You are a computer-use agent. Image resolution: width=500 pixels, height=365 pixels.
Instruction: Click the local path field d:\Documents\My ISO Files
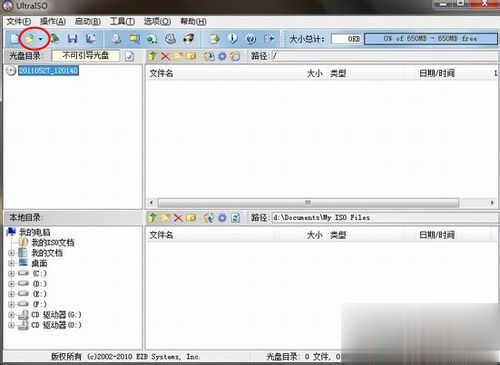click(x=385, y=218)
